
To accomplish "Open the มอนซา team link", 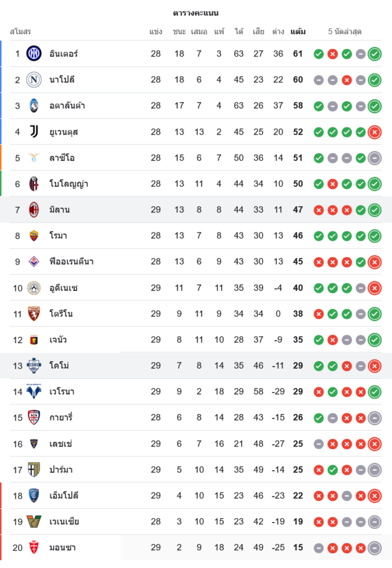I will (62, 548).
